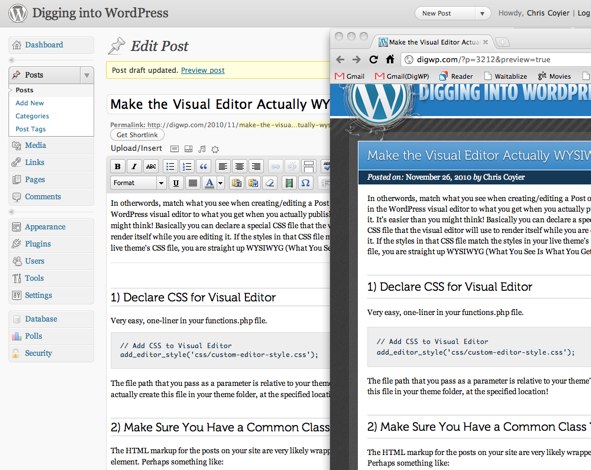Collapse the Posts menu arrow

(87, 75)
